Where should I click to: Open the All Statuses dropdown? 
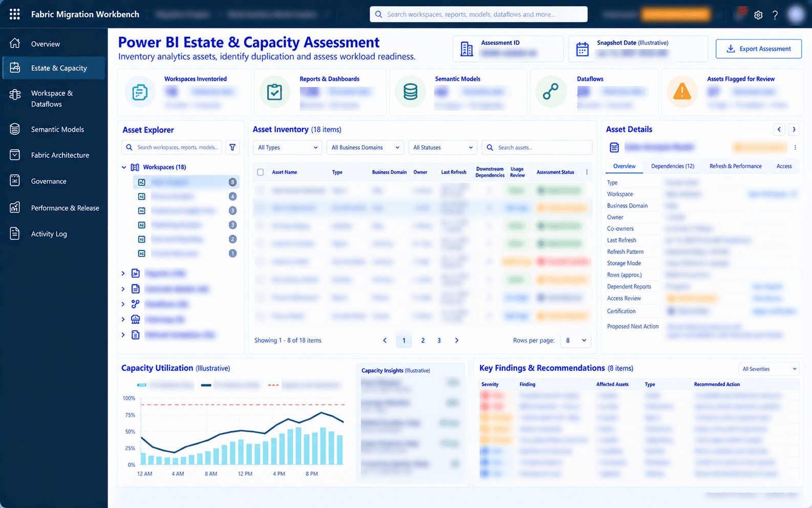(x=443, y=147)
